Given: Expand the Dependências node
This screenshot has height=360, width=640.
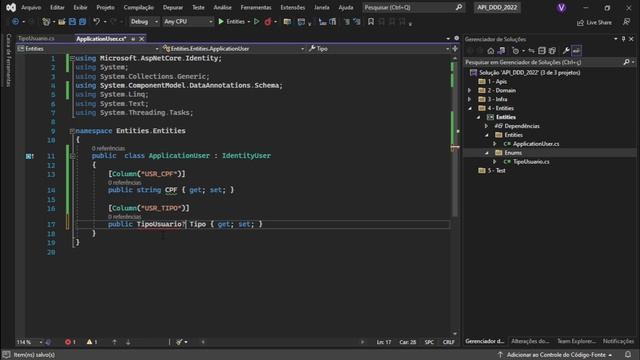Looking at the screenshot, I should point(486,126).
